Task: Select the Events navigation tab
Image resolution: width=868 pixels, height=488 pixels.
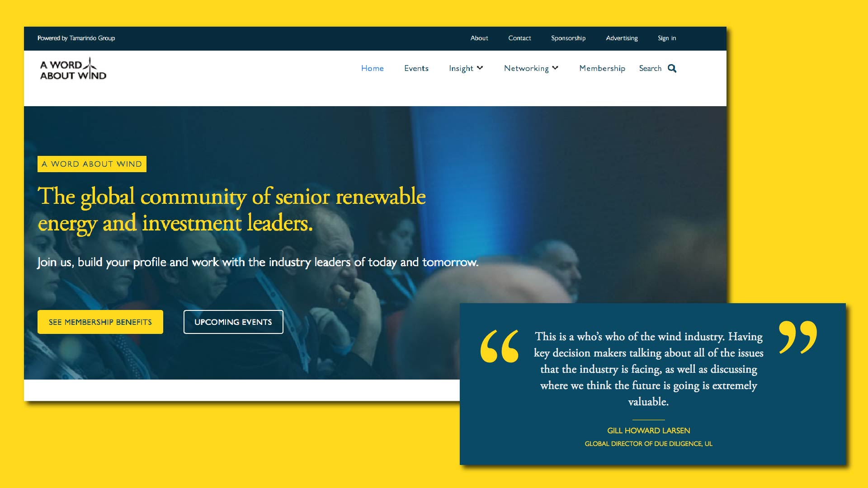Action: click(x=416, y=68)
